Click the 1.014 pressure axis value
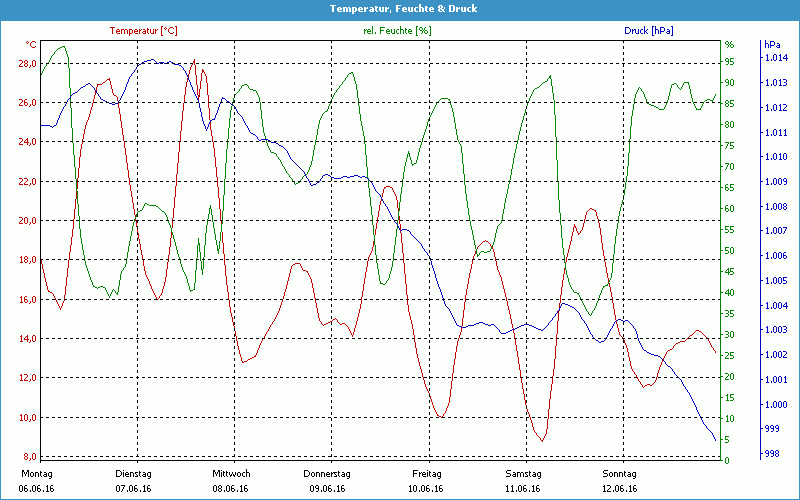The image size is (800, 500). point(777,58)
